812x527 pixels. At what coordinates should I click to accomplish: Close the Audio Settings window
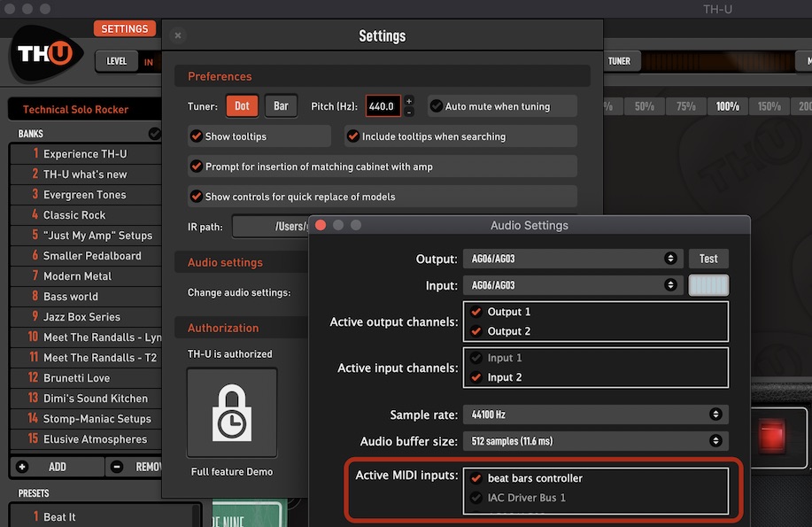point(321,225)
